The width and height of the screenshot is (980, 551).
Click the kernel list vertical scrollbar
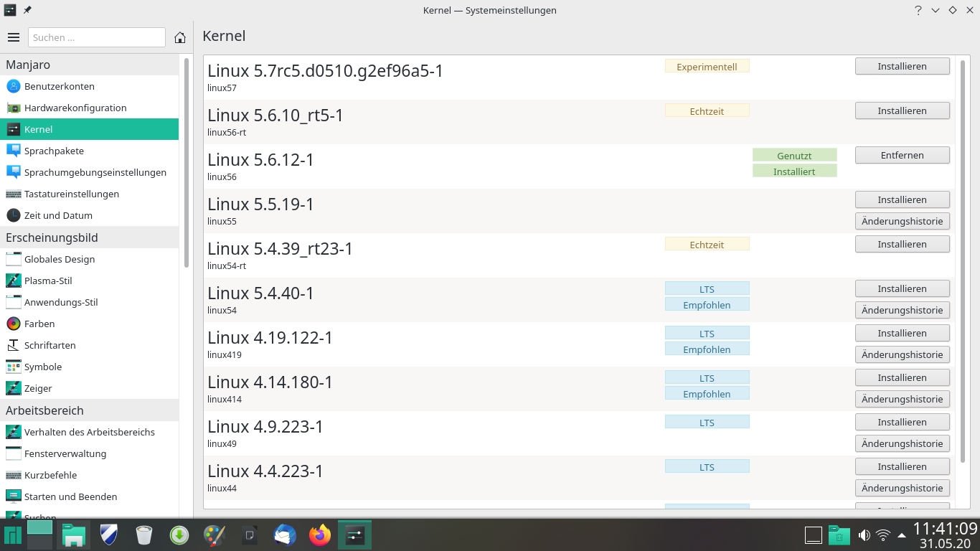click(x=963, y=260)
